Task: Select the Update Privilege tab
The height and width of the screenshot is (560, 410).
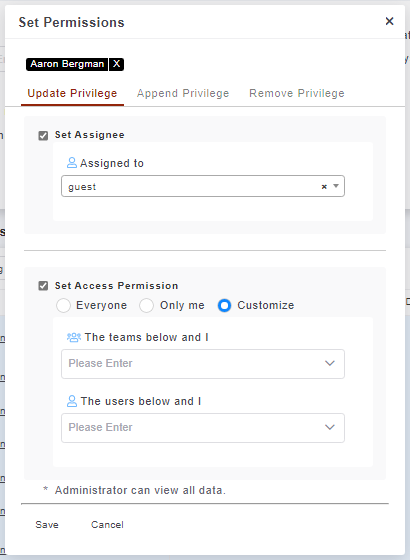Action: pos(72,93)
